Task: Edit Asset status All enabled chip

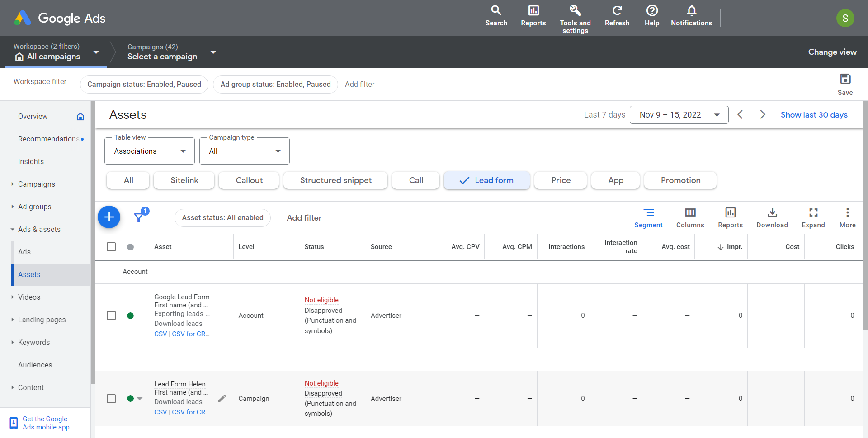Action: pyautogui.click(x=222, y=218)
